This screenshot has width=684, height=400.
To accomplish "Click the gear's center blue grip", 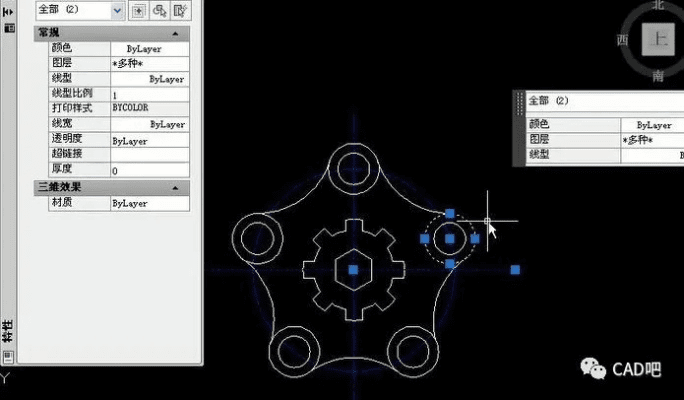I will 352,270.
